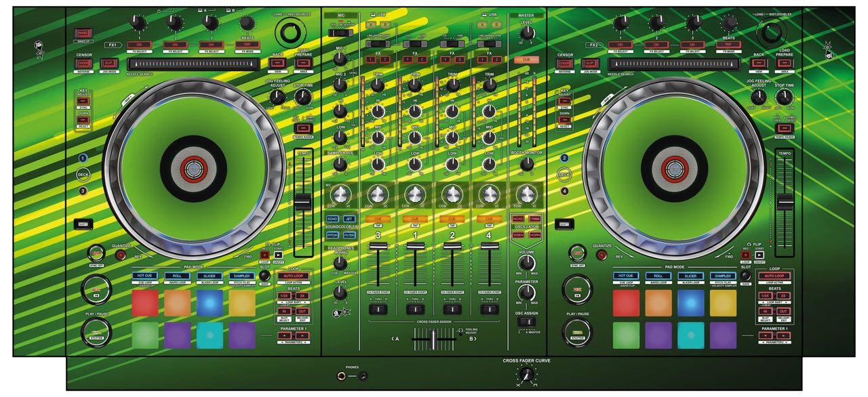Select SAMPLER pad mode on the left deck

pos(242,276)
